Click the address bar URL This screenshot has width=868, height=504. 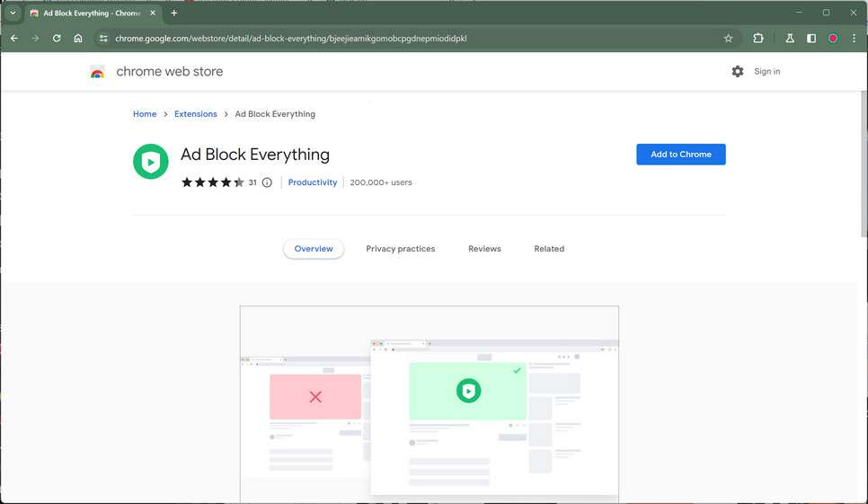click(x=290, y=38)
